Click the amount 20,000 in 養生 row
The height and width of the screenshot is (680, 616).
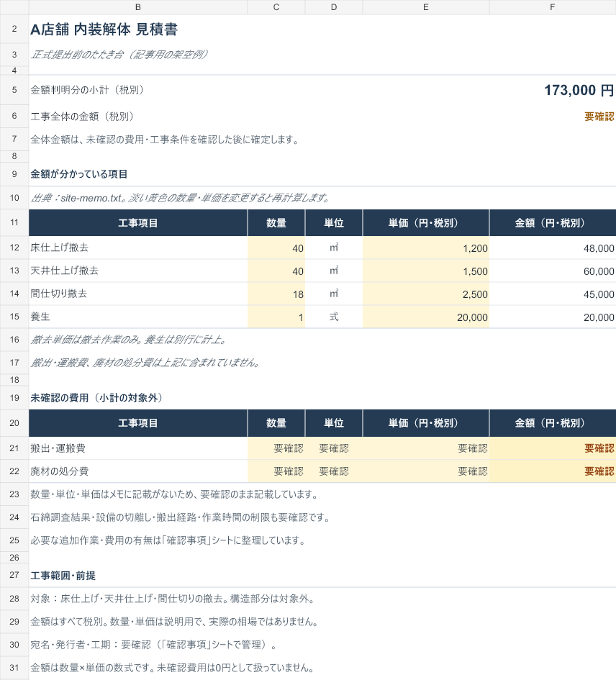pos(552,317)
